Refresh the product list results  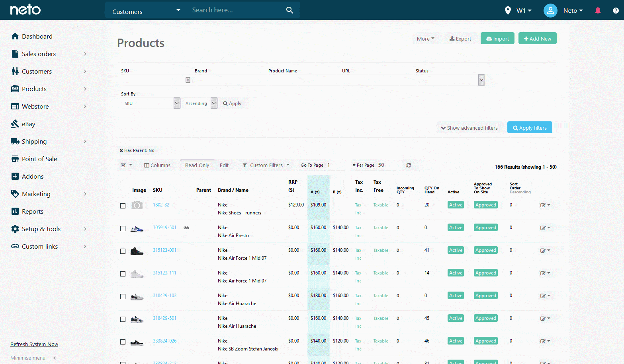point(409,165)
